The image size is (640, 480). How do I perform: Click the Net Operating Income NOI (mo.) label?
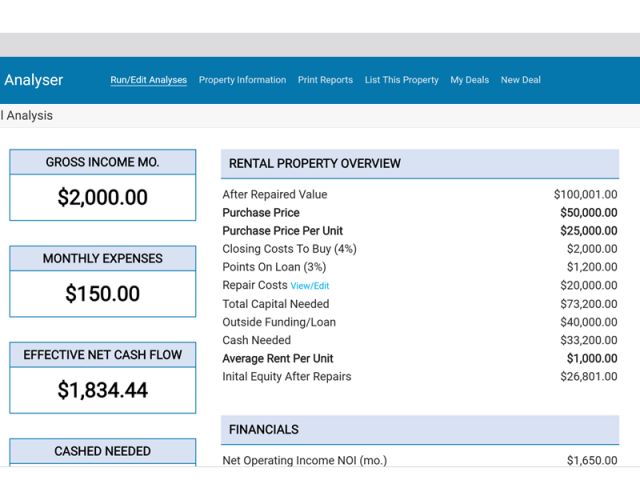tap(304, 461)
